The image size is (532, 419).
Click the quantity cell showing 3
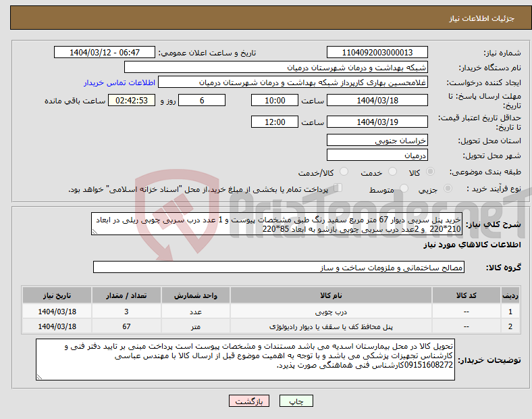coord(126,312)
